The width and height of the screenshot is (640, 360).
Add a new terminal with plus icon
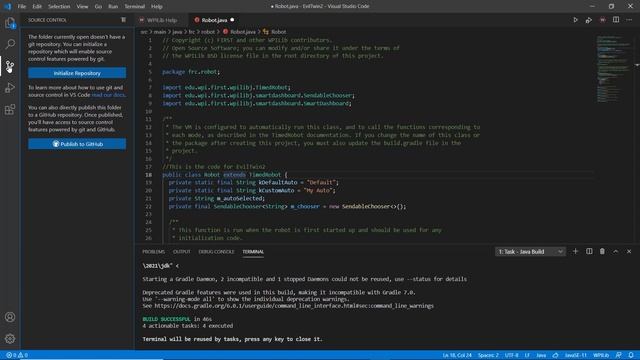[576, 251]
